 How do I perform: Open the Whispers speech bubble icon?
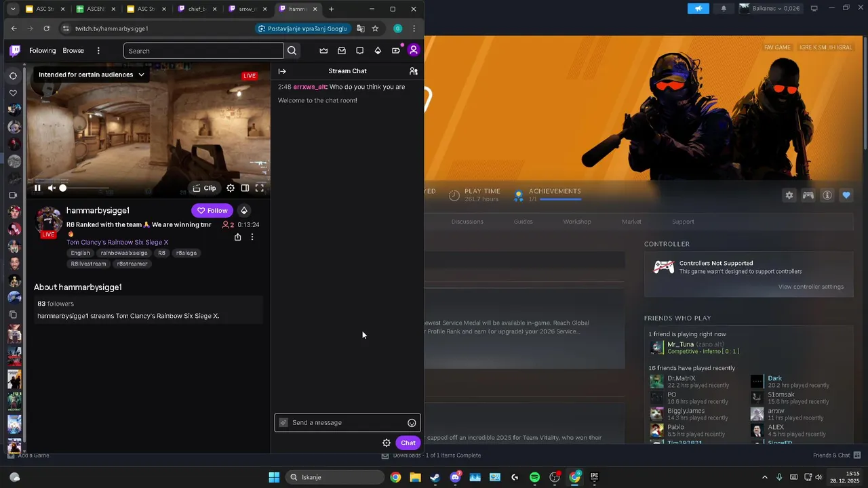click(360, 50)
